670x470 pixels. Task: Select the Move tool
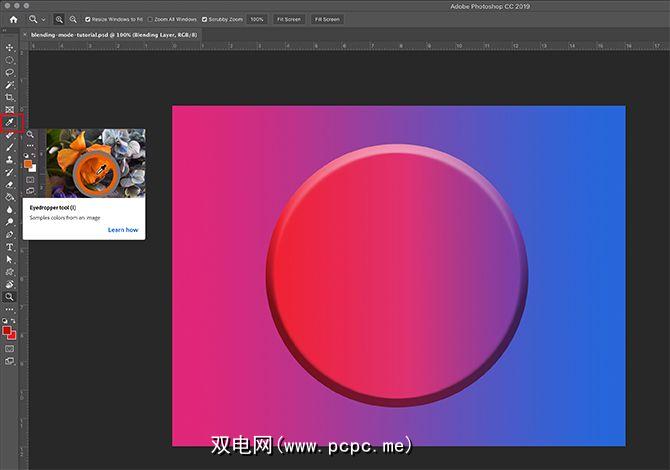click(x=10, y=47)
